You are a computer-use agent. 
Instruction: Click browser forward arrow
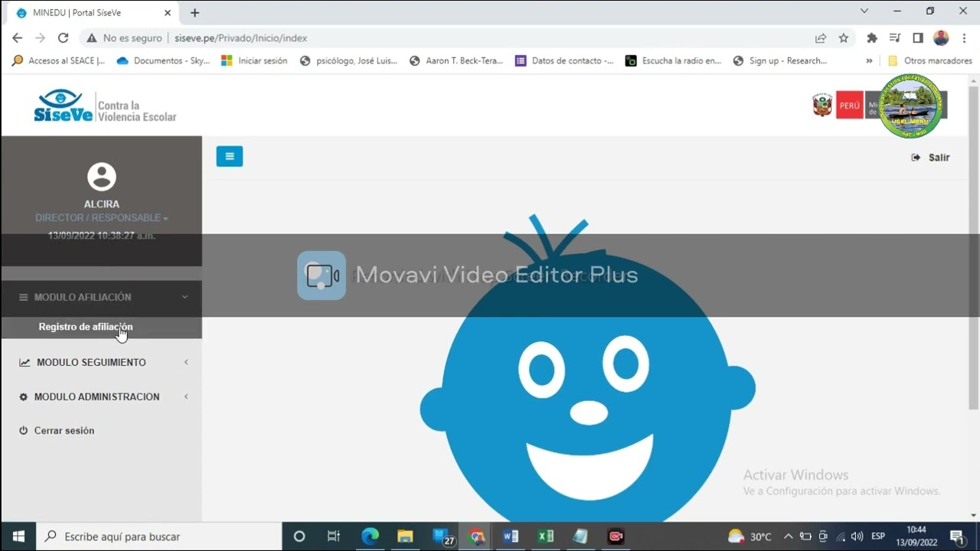click(40, 37)
